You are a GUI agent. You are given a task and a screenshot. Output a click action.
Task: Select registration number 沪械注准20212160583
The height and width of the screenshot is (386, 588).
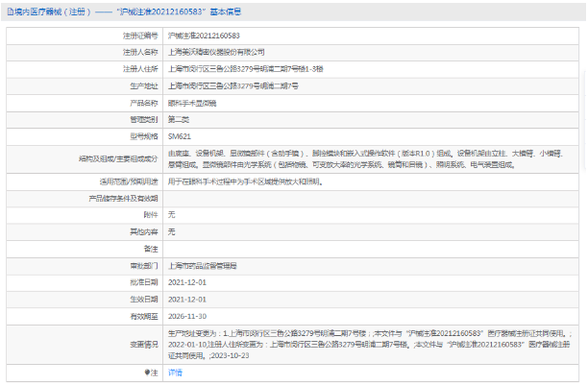204,36
